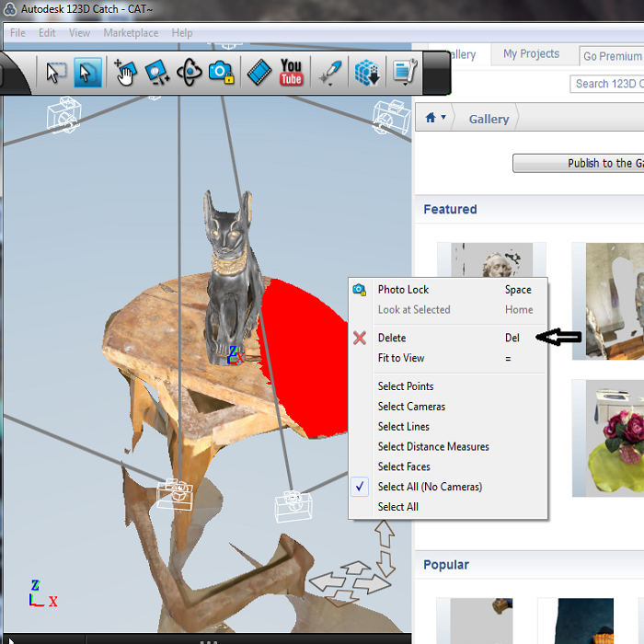Toggle Photo Lock camera toolbar icon
644x644 pixels.
pos(221,73)
